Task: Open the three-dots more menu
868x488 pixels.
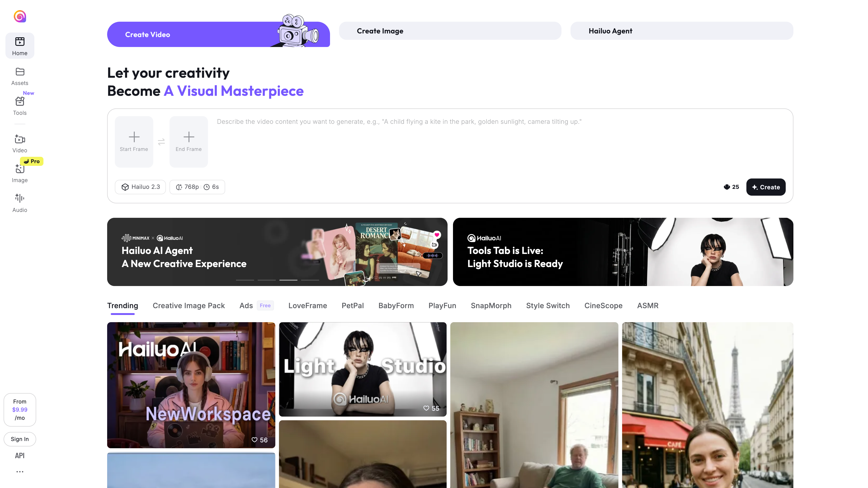Action: pyautogui.click(x=19, y=472)
